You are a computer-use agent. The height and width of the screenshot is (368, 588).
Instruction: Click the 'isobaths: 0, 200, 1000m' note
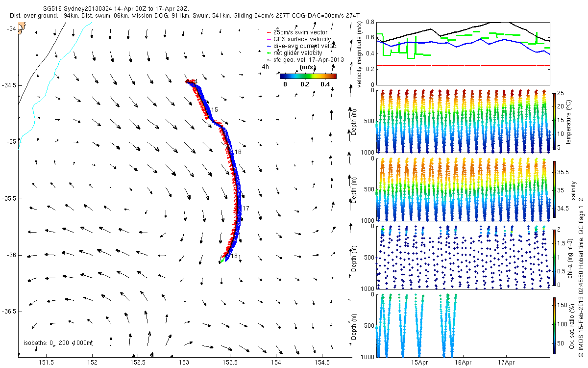(x=58, y=343)
